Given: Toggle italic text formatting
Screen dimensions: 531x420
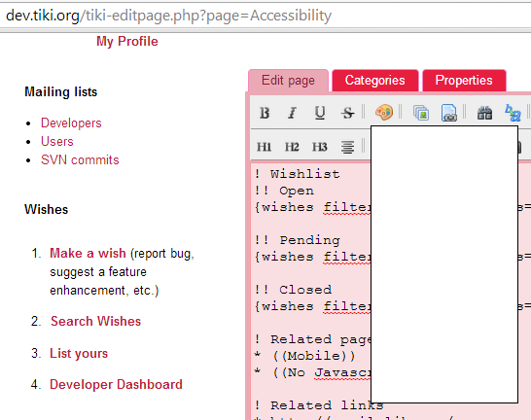Looking at the screenshot, I should point(292,113).
